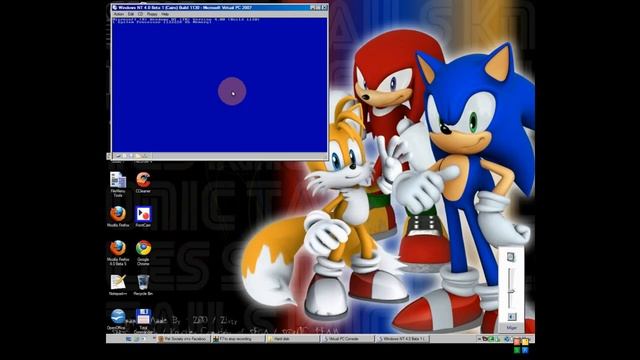This screenshot has width=640, height=360.
Task: Select the 'F7 to stop recording' taskbar button
Action: click(x=238, y=339)
